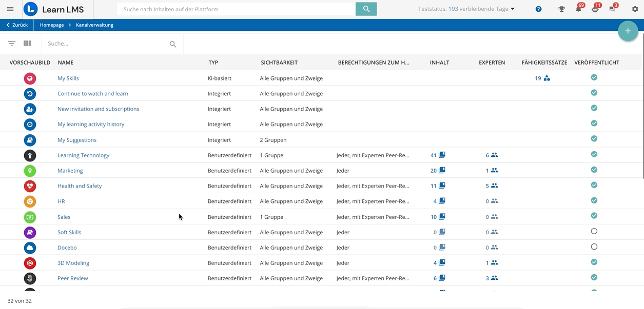Open the settings gear icon
Image resolution: width=644 pixels, height=309 pixels.
pos(635,9)
